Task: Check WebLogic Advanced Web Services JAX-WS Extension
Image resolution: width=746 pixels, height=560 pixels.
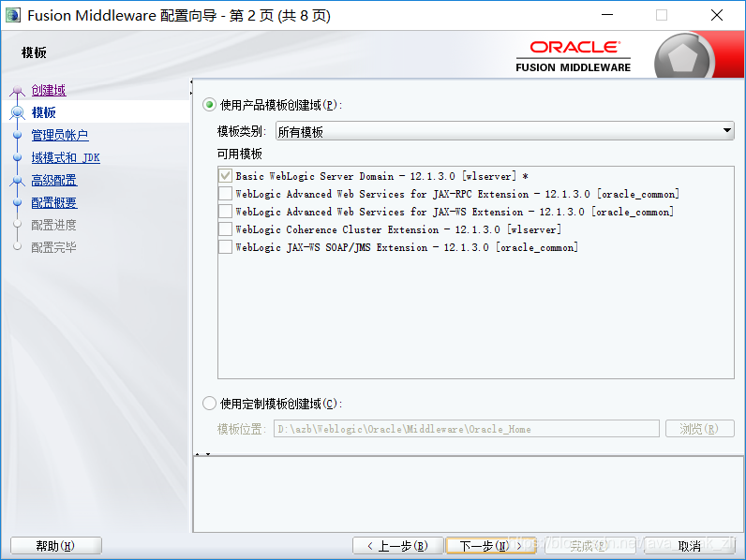Action: pyautogui.click(x=226, y=212)
